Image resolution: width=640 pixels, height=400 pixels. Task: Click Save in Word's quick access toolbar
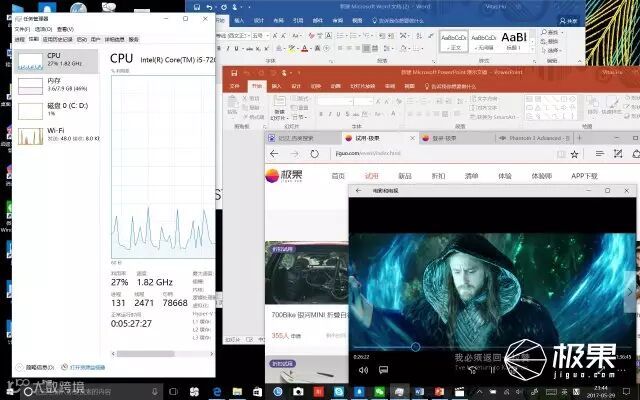click(197, 7)
